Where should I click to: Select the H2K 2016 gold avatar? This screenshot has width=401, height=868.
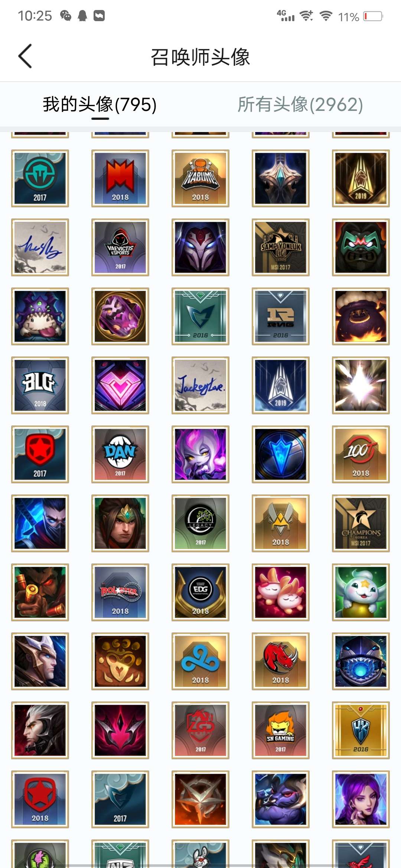[x=361, y=730]
